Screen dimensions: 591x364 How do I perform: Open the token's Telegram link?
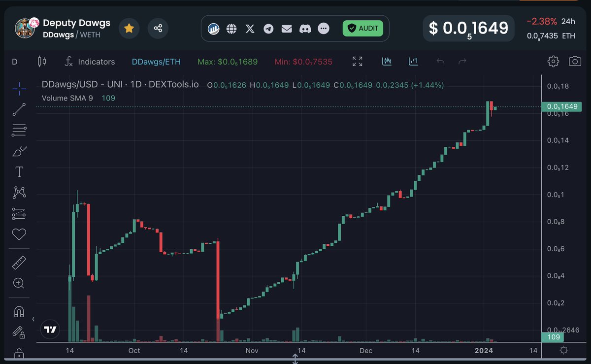click(x=268, y=29)
